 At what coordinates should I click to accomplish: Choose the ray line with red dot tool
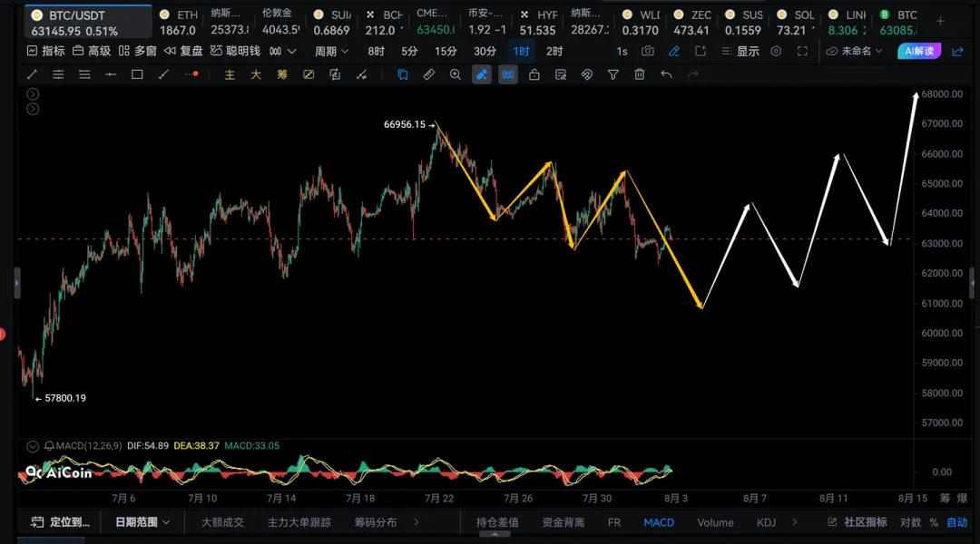[191, 74]
